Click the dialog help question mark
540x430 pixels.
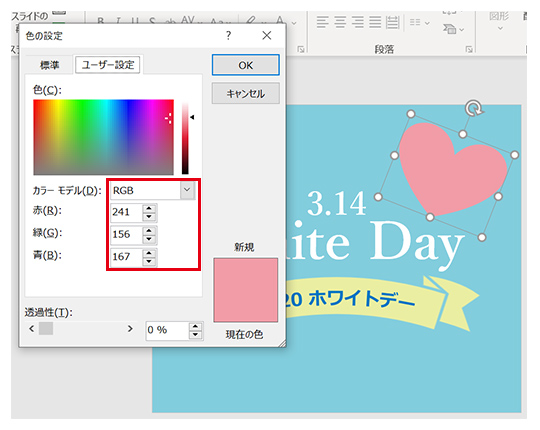[228, 35]
